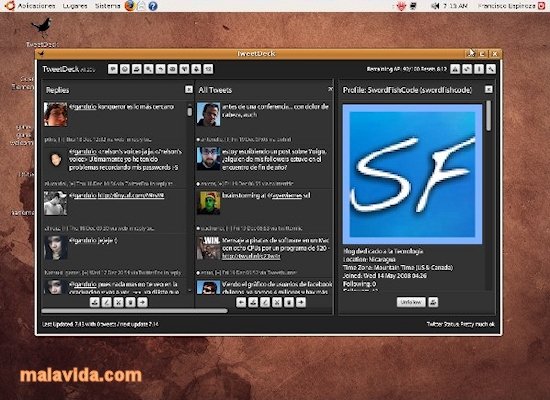The width and height of the screenshot is (550, 400).
Task: Click the X icon under All Tweets column
Action: tap(277, 302)
